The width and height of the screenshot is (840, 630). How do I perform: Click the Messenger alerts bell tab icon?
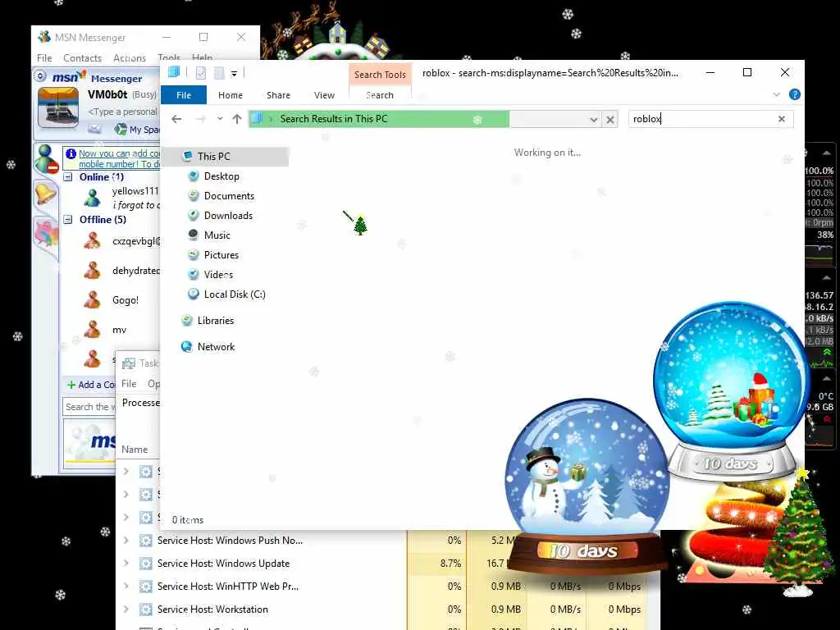click(x=46, y=194)
